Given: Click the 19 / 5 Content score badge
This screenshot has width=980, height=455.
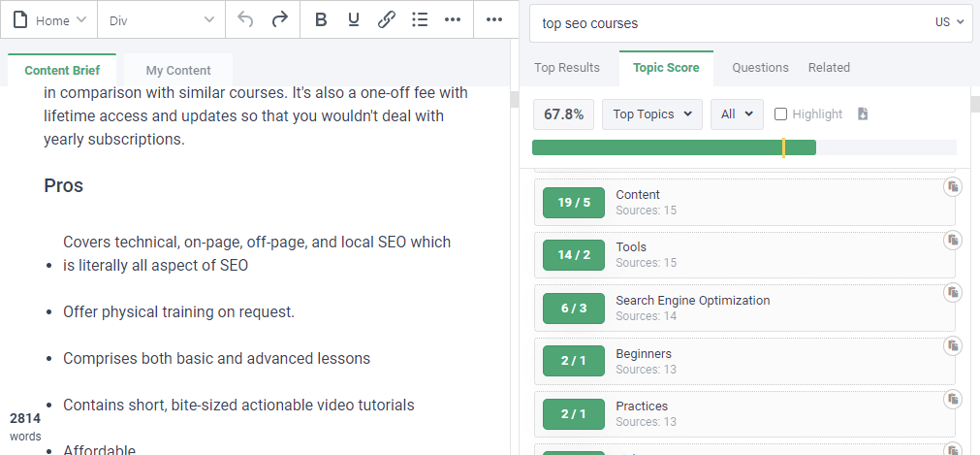Looking at the screenshot, I should point(574,203).
